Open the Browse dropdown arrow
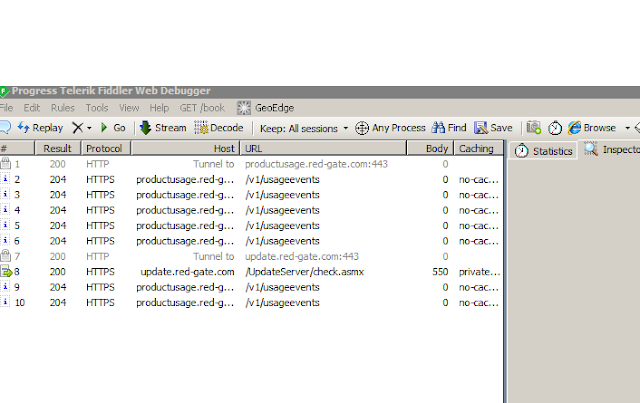The height and width of the screenshot is (403, 640). (627, 128)
